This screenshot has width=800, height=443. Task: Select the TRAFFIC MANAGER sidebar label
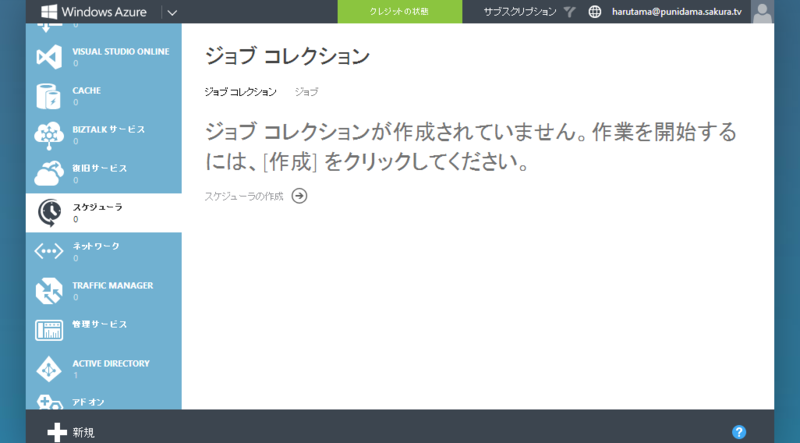pyautogui.click(x=113, y=286)
